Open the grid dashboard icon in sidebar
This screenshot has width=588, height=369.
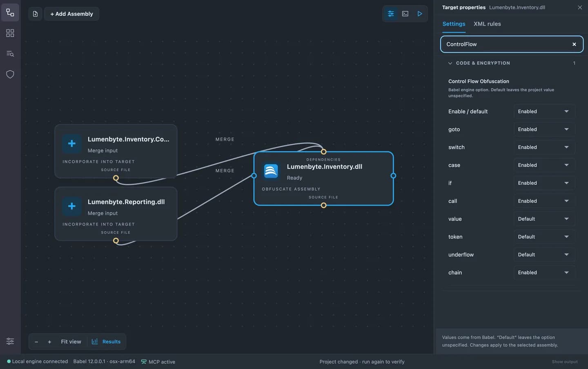(10, 33)
